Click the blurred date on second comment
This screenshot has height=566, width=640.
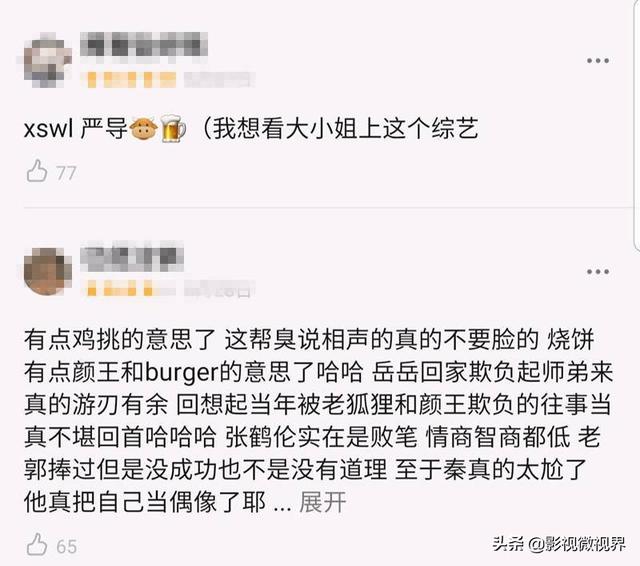[x=219, y=290]
